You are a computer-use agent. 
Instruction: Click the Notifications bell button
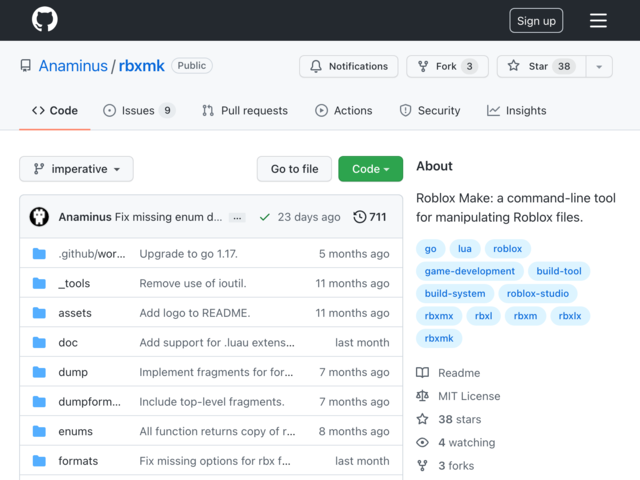349,66
